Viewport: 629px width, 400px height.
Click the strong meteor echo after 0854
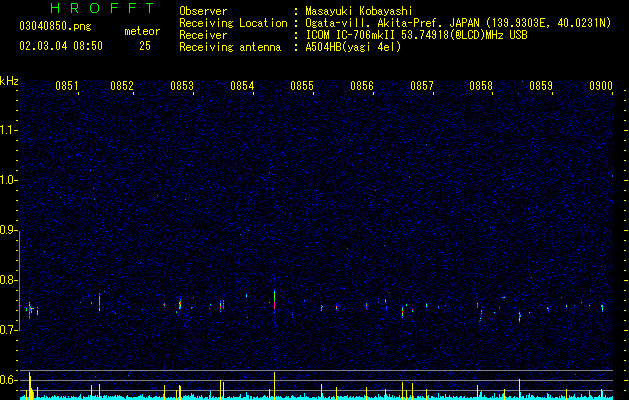click(x=274, y=301)
